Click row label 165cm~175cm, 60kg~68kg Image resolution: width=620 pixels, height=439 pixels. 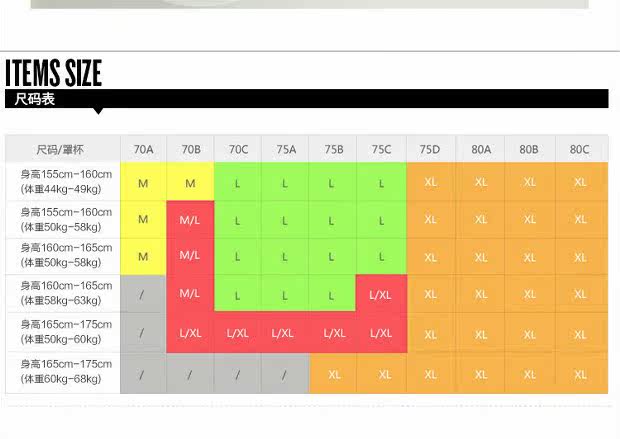[x=62, y=372]
